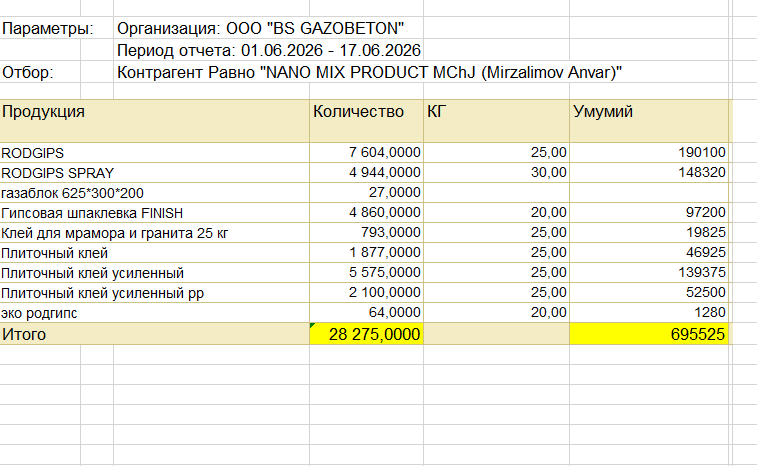Select quantity cell '4 944,0000'
Image resolution: width=757 pixels, height=466 pixels.
pos(366,173)
